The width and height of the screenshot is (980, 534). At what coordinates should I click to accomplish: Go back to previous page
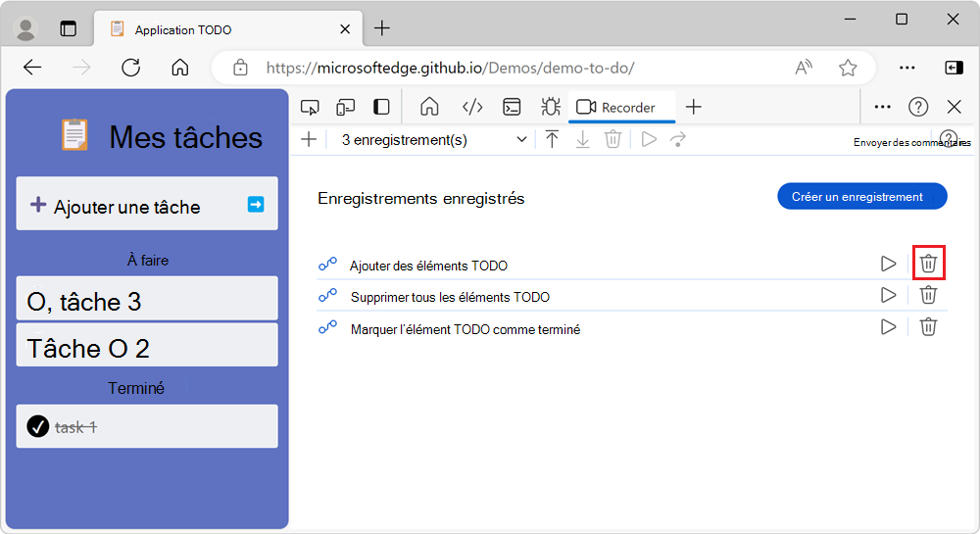(x=32, y=68)
